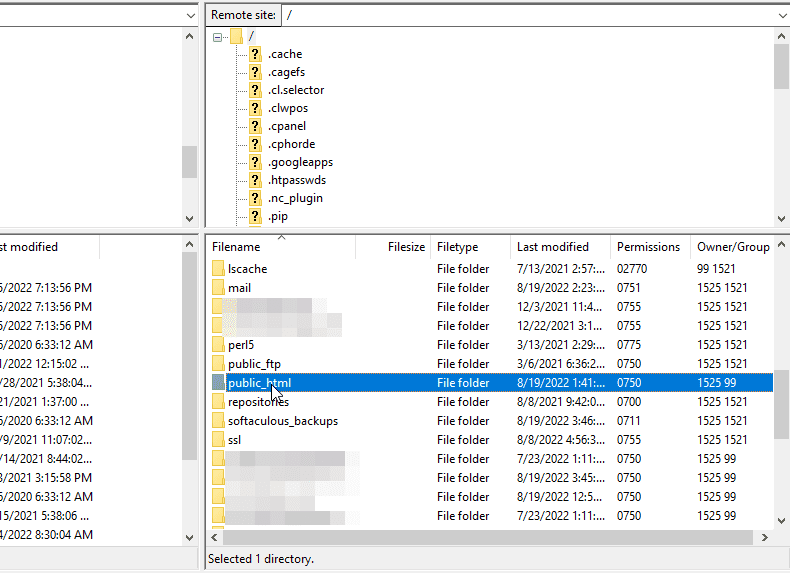This screenshot has height=573, width=790.
Task: Click the lscache folder icon
Action: point(218,269)
